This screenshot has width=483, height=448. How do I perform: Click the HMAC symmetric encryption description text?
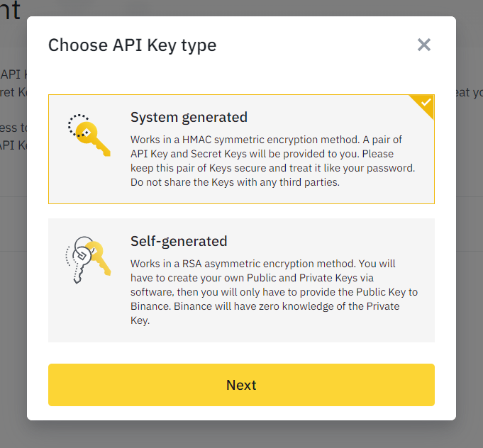point(266,140)
